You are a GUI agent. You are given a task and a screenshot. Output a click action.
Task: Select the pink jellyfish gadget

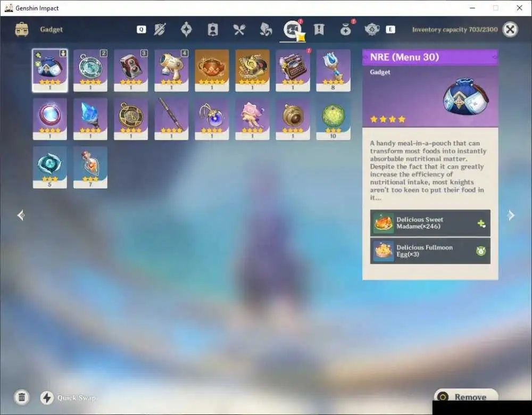[x=252, y=119]
